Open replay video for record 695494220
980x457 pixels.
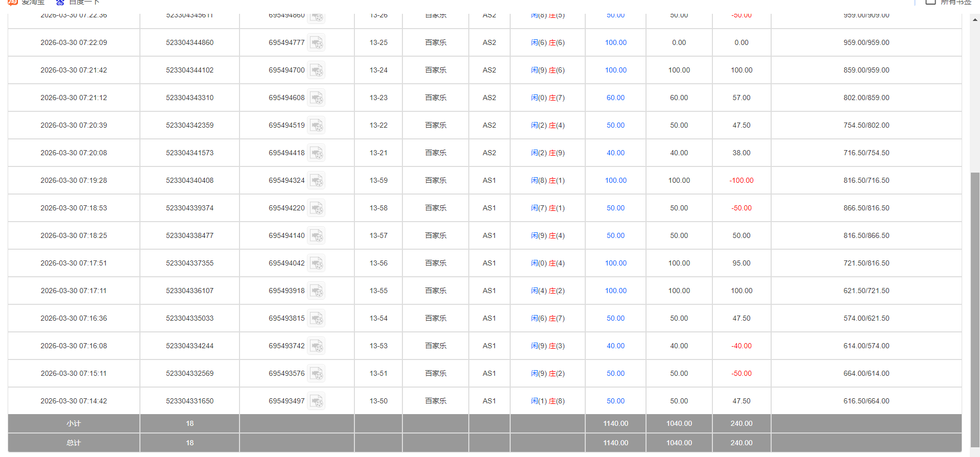[316, 208]
